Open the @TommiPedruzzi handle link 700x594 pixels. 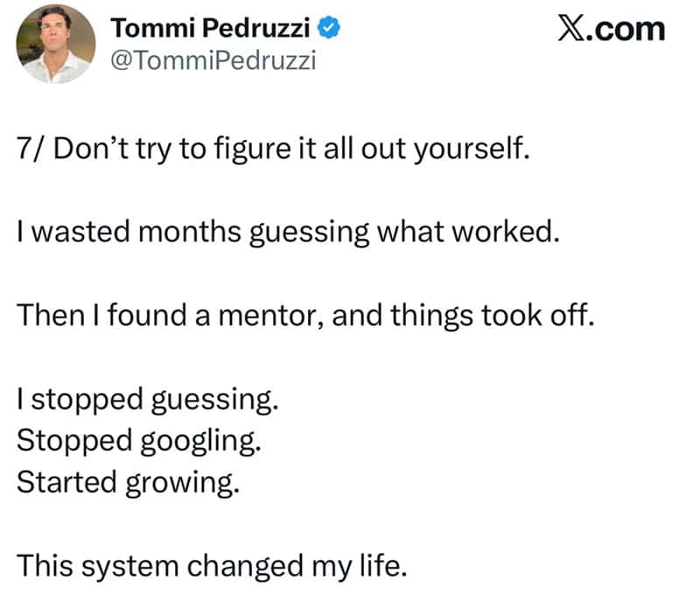pos(213,60)
